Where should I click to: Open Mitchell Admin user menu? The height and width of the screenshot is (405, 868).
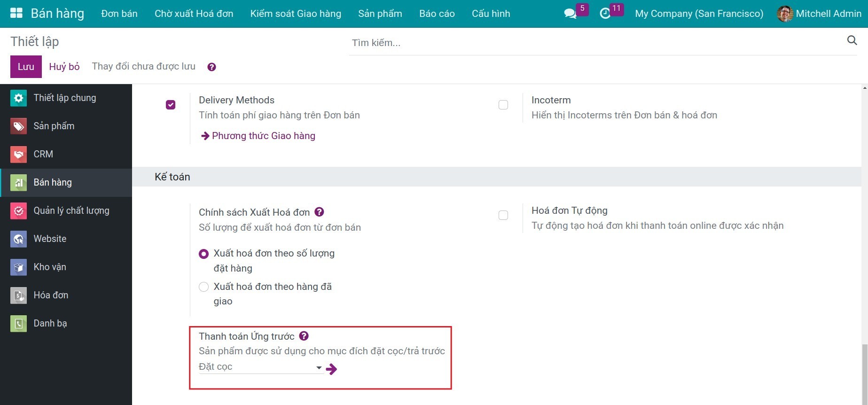(819, 14)
